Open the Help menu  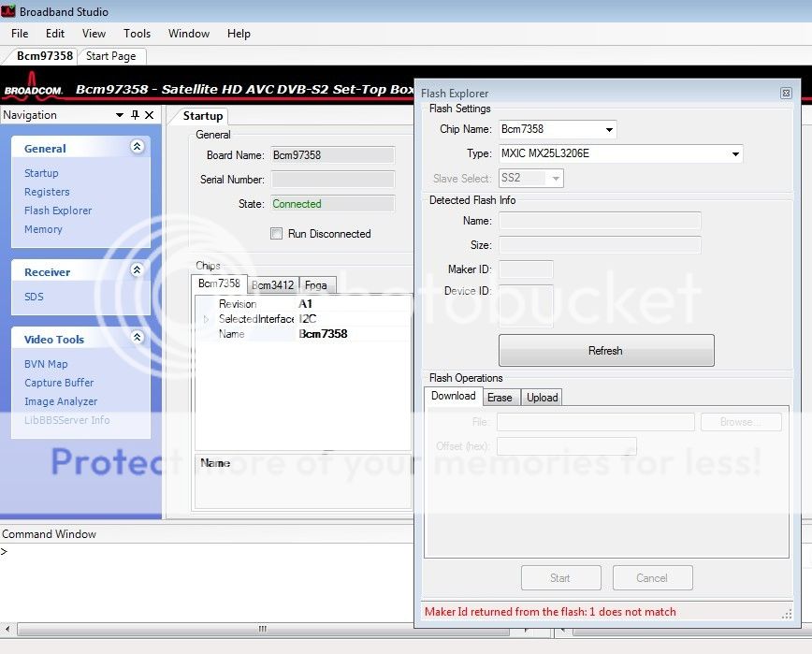coord(239,34)
